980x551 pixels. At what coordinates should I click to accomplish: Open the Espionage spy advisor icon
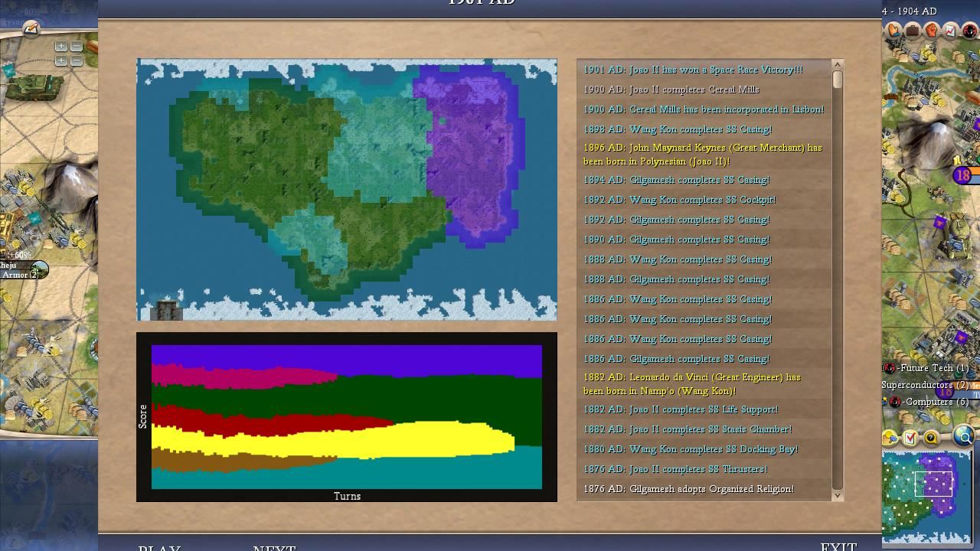pos(969,31)
